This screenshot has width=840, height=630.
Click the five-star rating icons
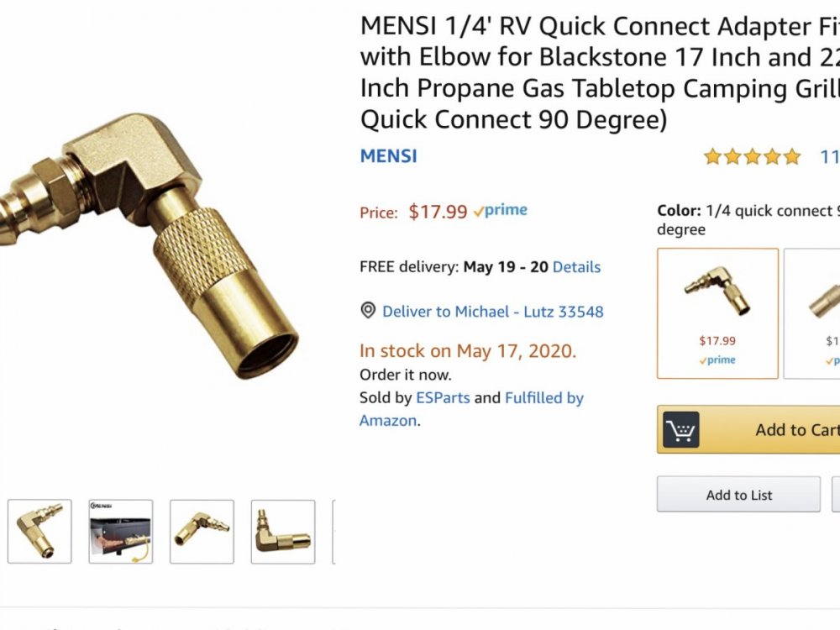753,156
